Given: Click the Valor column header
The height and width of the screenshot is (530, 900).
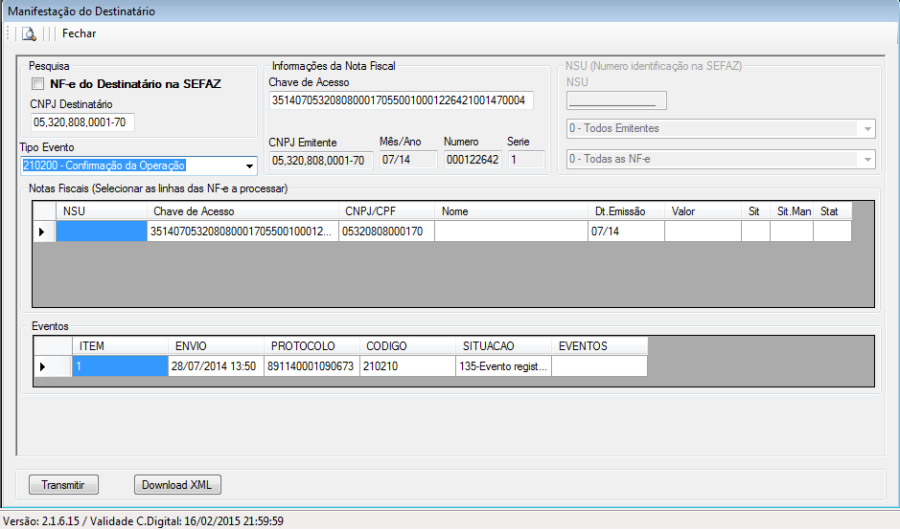Looking at the screenshot, I should click(703, 211).
